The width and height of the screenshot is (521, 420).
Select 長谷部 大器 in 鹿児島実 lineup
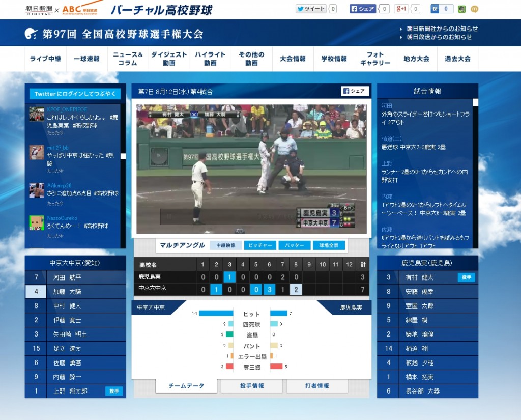pyautogui.click(x=427, y=391)
